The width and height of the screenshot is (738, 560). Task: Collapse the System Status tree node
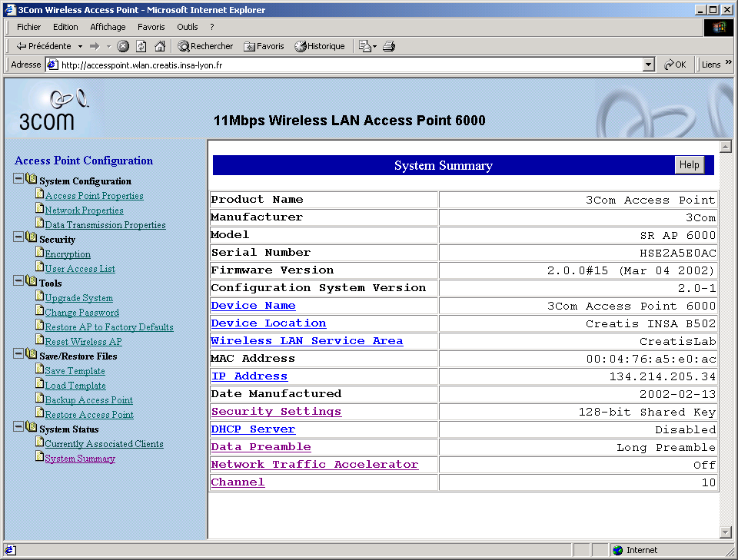pos(18,426)
